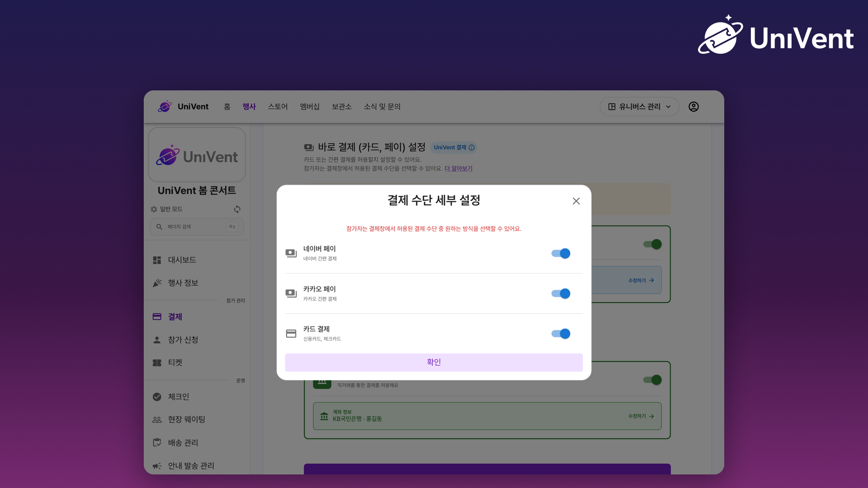
Task: Go to the 홈 menu
Action: tap(227, 107)
